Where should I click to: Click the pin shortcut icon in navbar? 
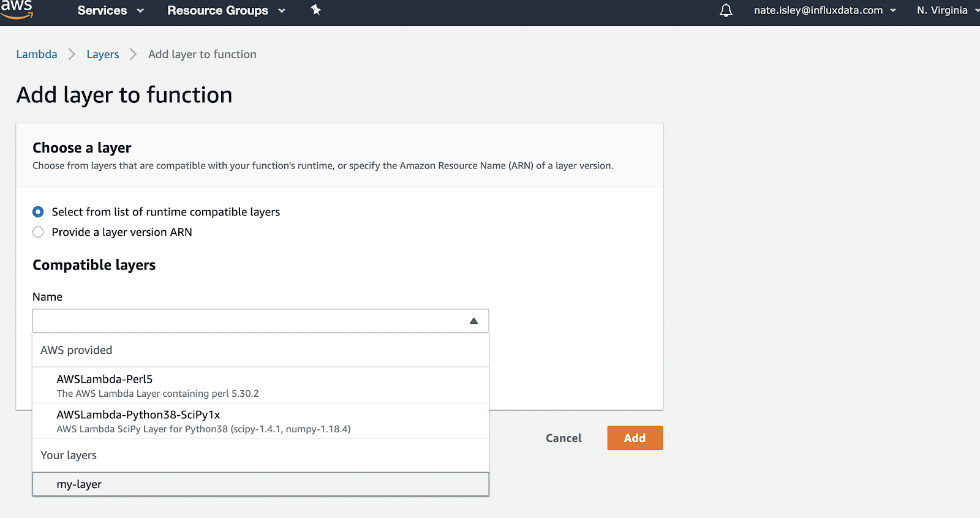click(x=316, y=10)
